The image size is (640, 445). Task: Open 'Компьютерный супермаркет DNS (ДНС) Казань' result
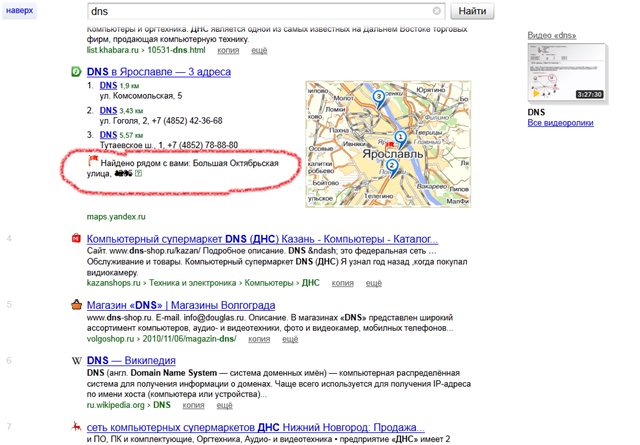[262, 239]
